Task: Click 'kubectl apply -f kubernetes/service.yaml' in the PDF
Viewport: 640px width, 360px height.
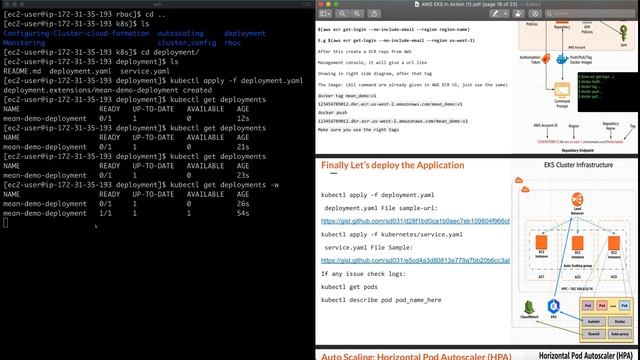Action: [392, 234]
